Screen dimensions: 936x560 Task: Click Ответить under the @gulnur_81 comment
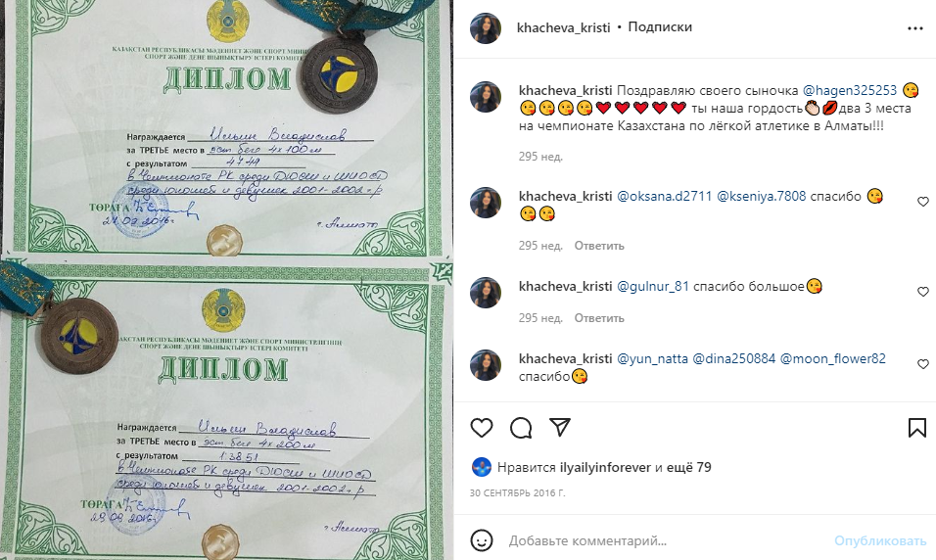point(599,317)
